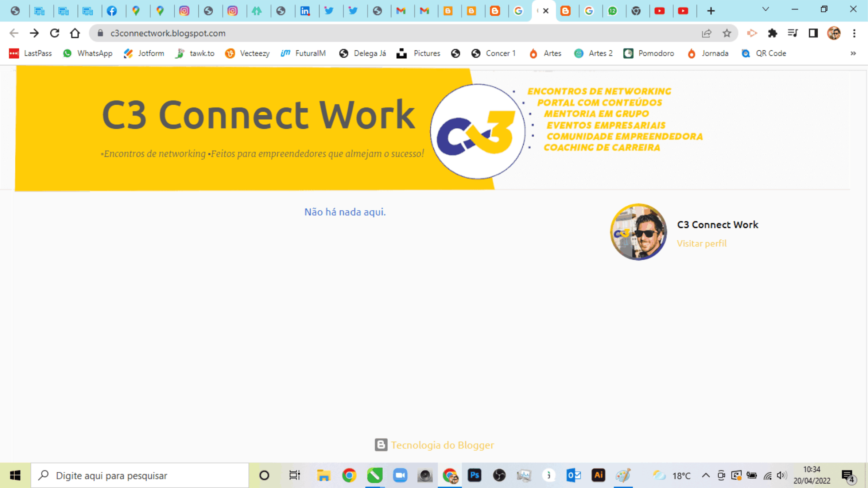Screen dimensions: 868x488
Task: Open a new browser tab
Action: (711, 11)
